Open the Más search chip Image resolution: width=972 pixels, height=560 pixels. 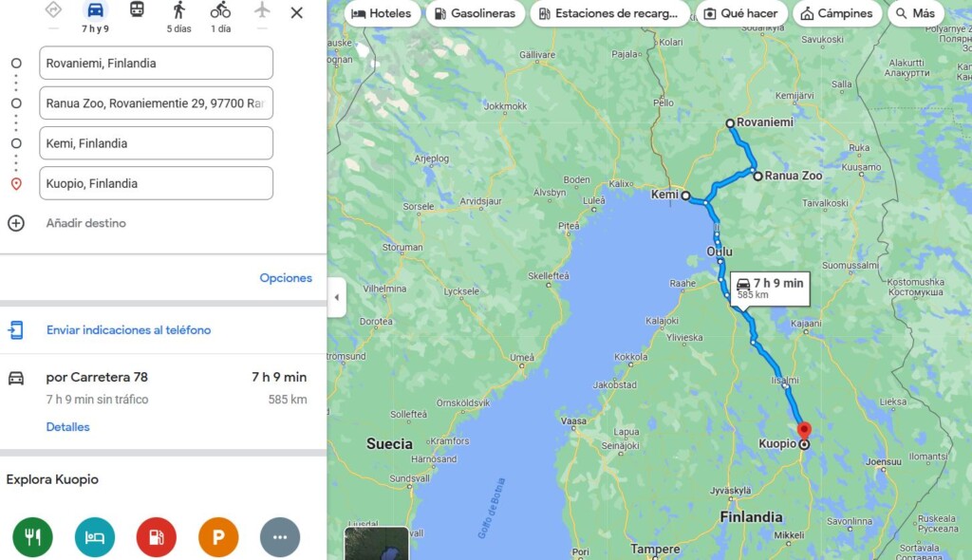tap(916, 13)
